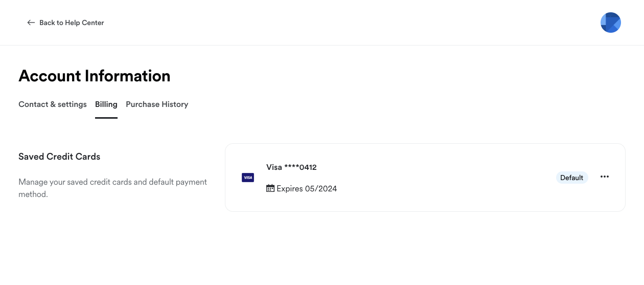Click the Visa ****0412 card name
The image size is (644, 285).
coord(291,167)
